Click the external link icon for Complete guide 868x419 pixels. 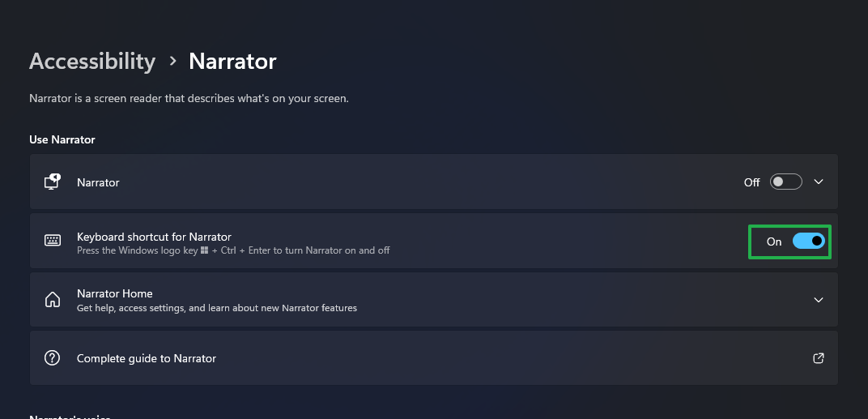point(819,358)
